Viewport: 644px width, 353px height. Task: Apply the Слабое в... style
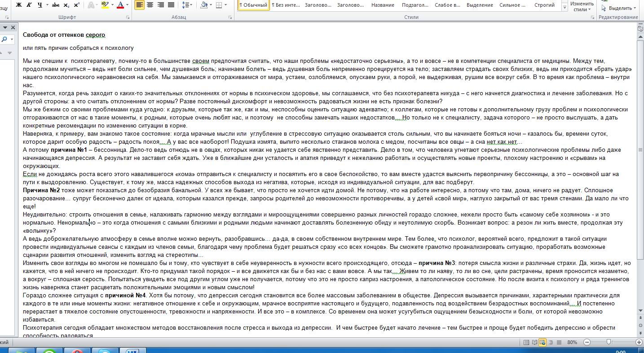(x=447, y=5)
